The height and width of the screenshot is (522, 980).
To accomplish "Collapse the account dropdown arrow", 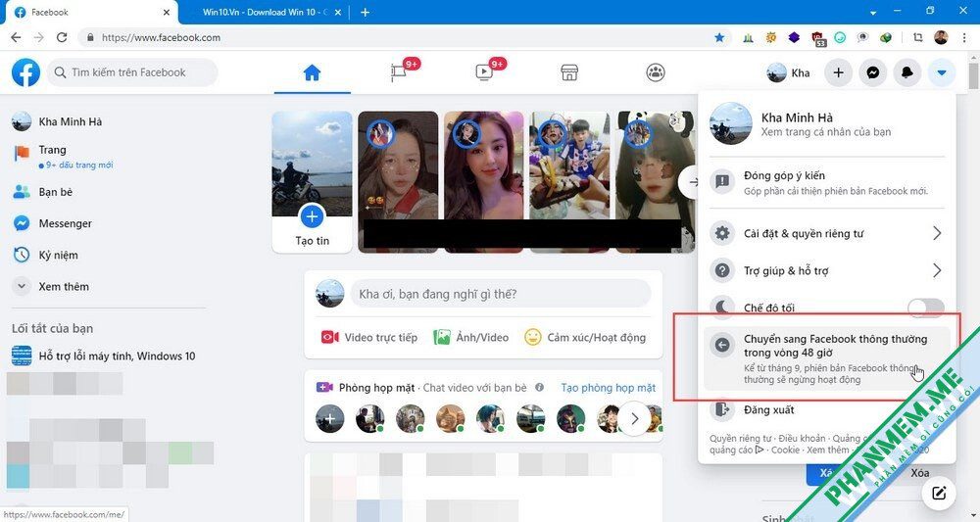I will (942, 73).
